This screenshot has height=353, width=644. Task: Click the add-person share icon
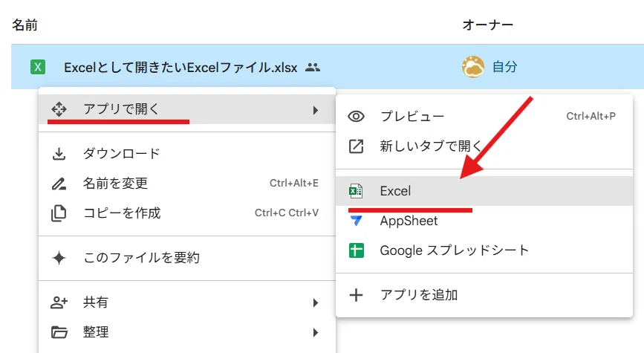pos(59,302)
